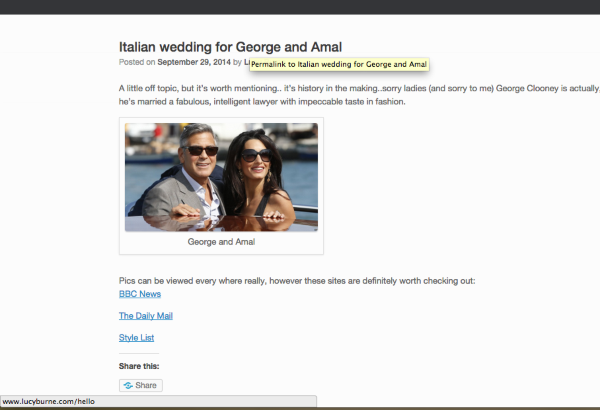The image size is (600, 410).
Task: Open the George and Amal photo
Action: pos(221,177)
